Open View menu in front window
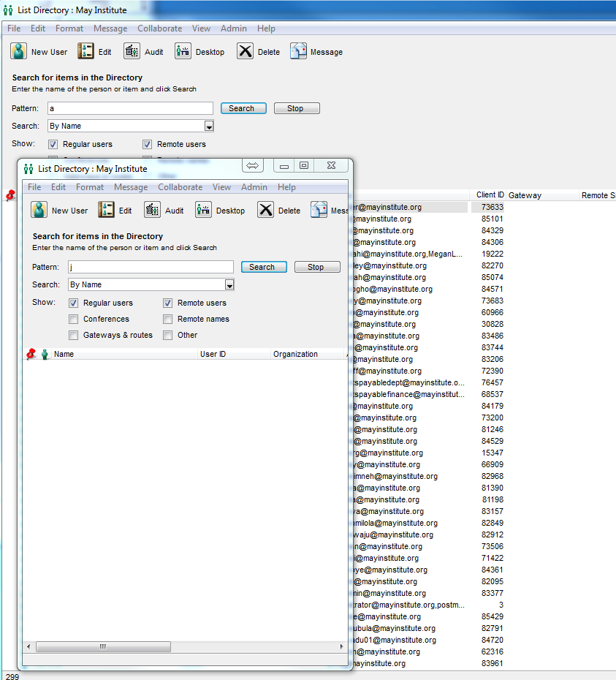616x680 pixels. point(221,187)
